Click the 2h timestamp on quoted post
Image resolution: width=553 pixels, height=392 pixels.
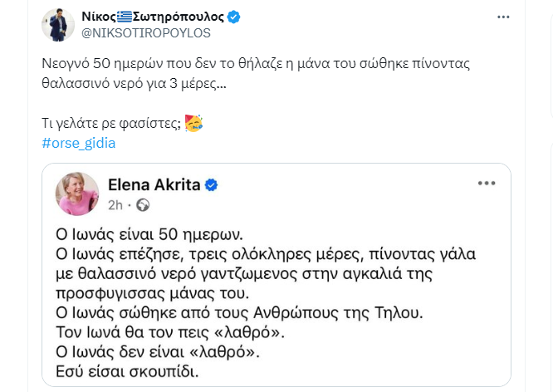116,204
